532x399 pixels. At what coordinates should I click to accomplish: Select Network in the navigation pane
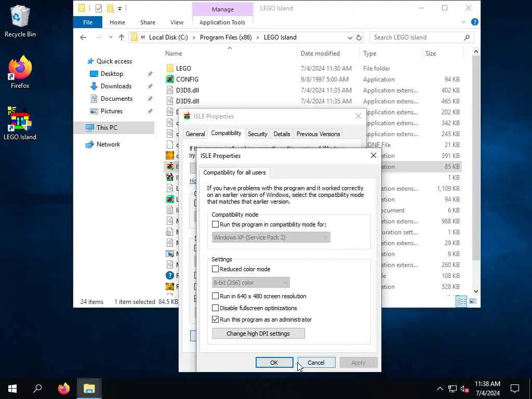click(108, 144)
